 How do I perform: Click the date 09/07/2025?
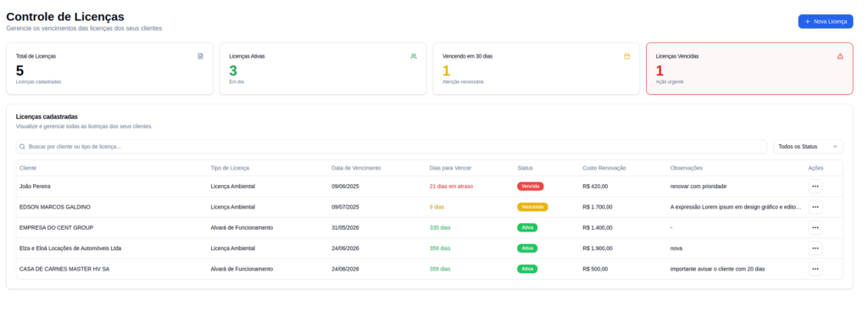(x=346, y=207)
